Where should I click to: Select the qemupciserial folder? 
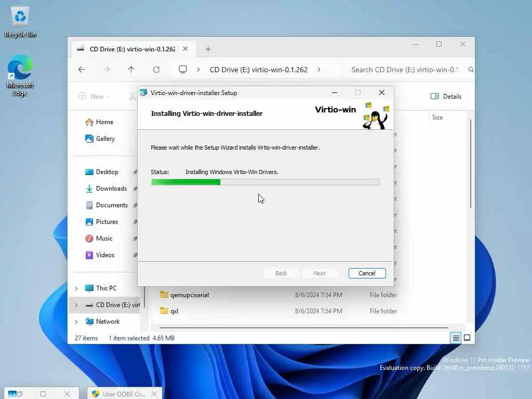184,295
